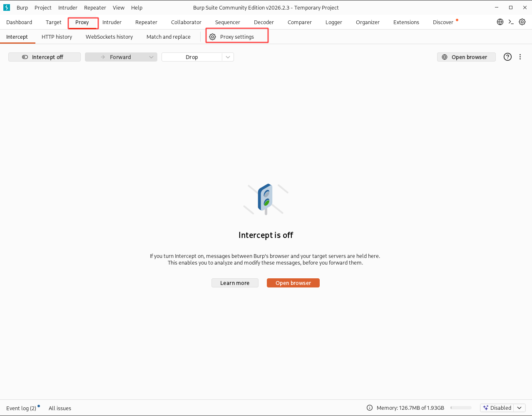This screenshot has height=416, width=532.
Task: Open the Event log (2)
Action: [21, 408]
